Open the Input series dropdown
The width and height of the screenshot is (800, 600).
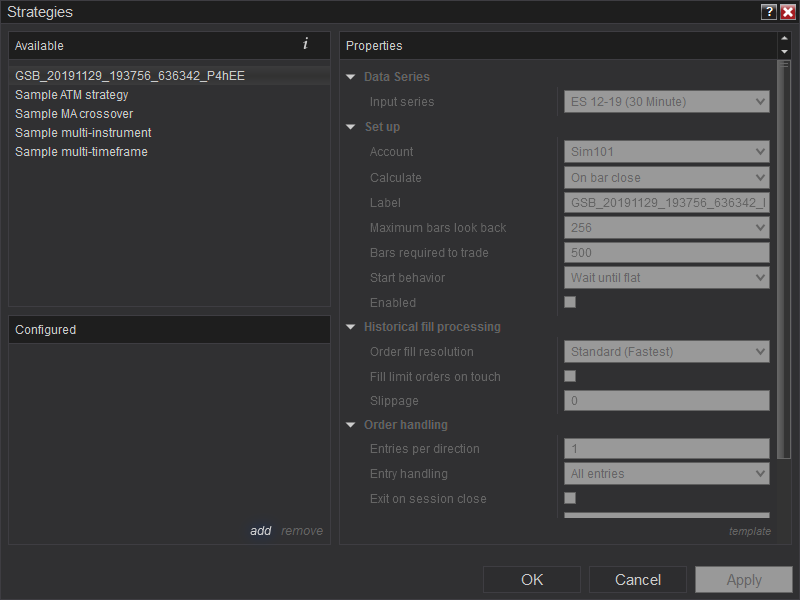click(666, 102)
